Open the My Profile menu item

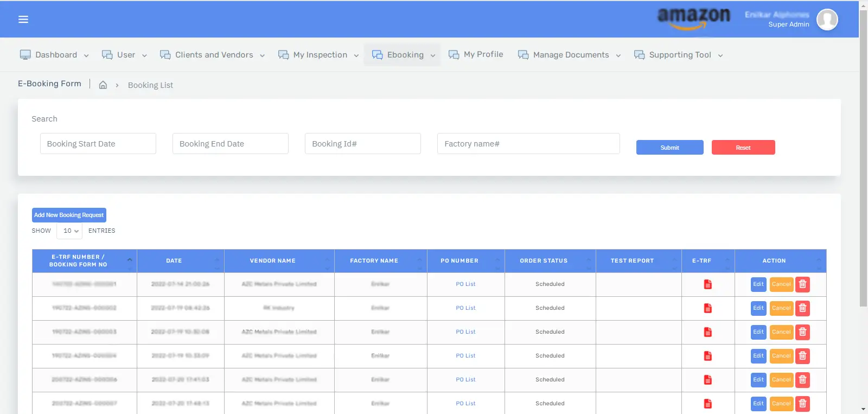tap(476, 55)
